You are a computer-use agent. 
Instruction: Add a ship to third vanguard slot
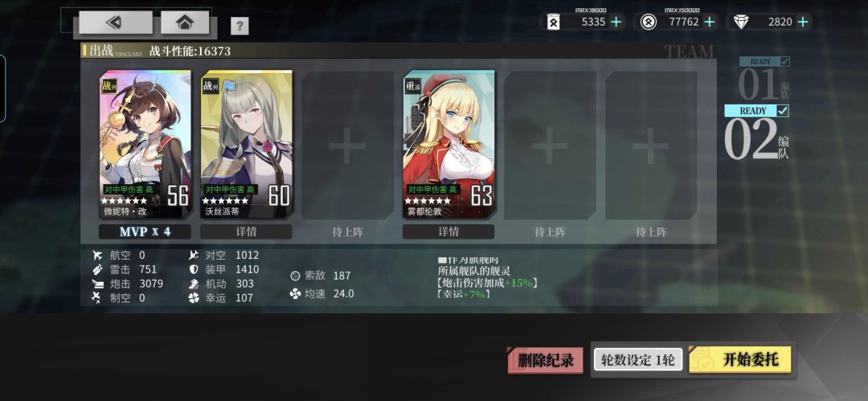348,145
